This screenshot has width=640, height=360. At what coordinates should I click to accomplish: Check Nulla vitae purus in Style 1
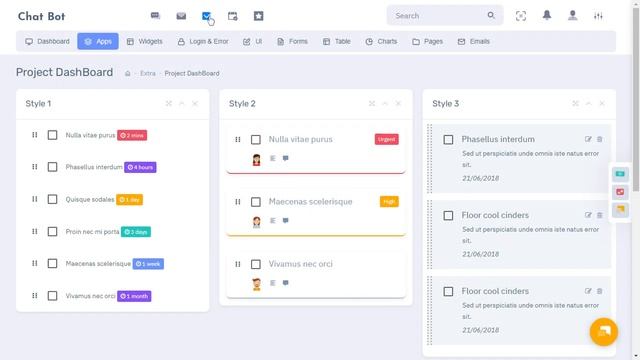pos(52,135)
